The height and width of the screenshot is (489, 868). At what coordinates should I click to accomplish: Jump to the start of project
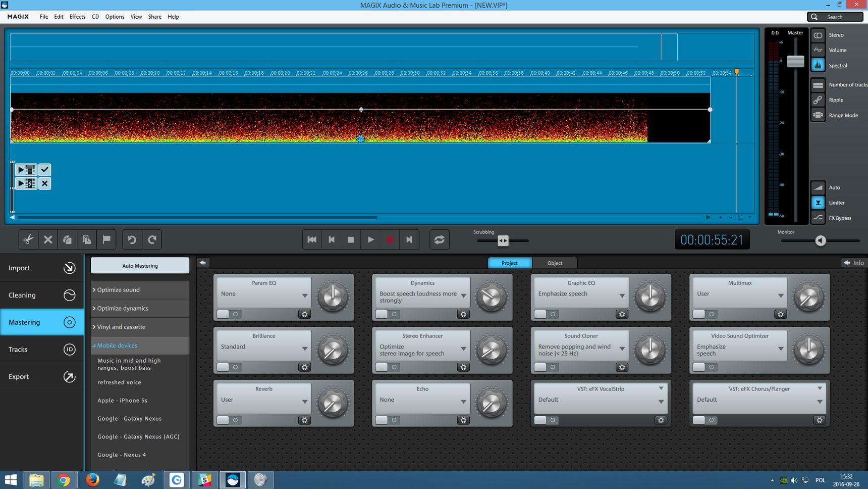pos(312,239)
